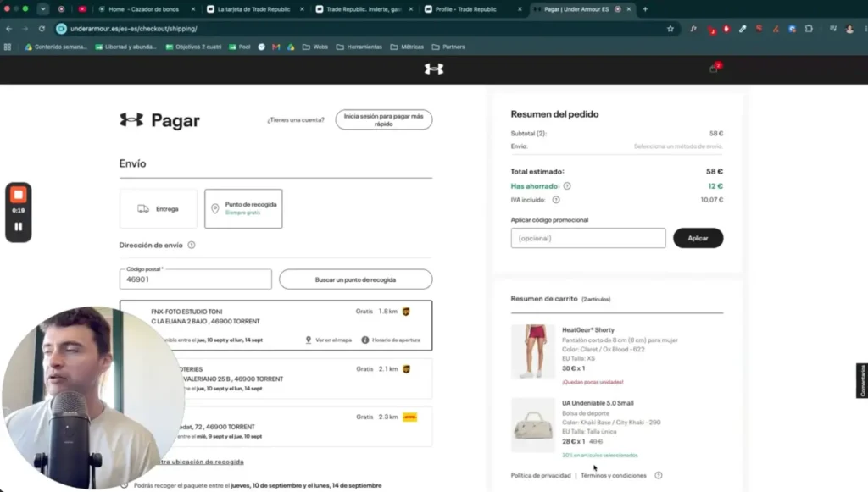Click the promotional code input field
This screenshot has height=492, width=868.
[588, 238]
